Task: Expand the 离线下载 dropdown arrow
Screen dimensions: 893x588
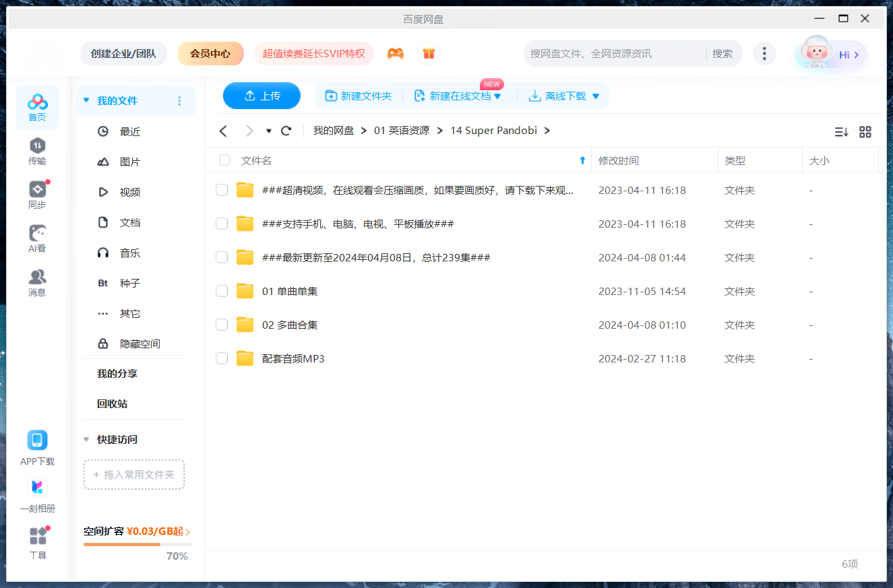Action: tap(596, 96)
